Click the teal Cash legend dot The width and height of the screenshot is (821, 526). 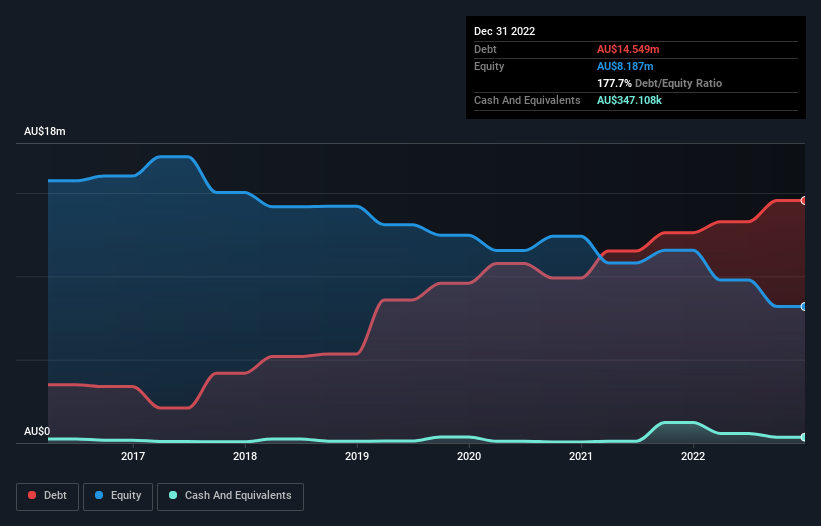[x=173, y=495]
